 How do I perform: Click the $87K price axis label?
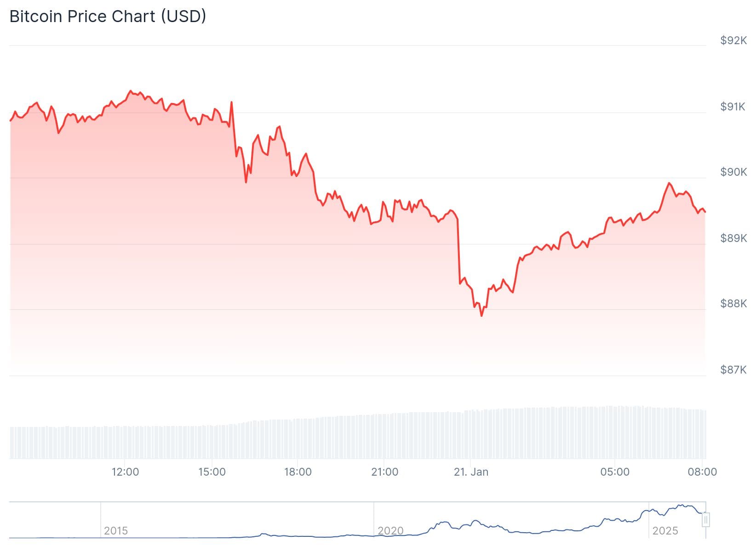pyautogui.click(x=733, y=370)
